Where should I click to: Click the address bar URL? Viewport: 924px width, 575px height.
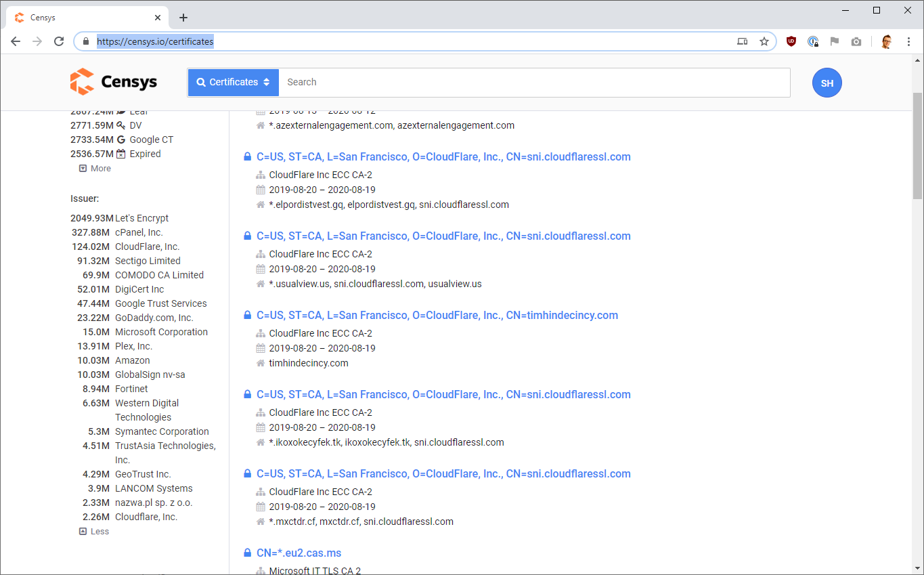click(155, 41)
